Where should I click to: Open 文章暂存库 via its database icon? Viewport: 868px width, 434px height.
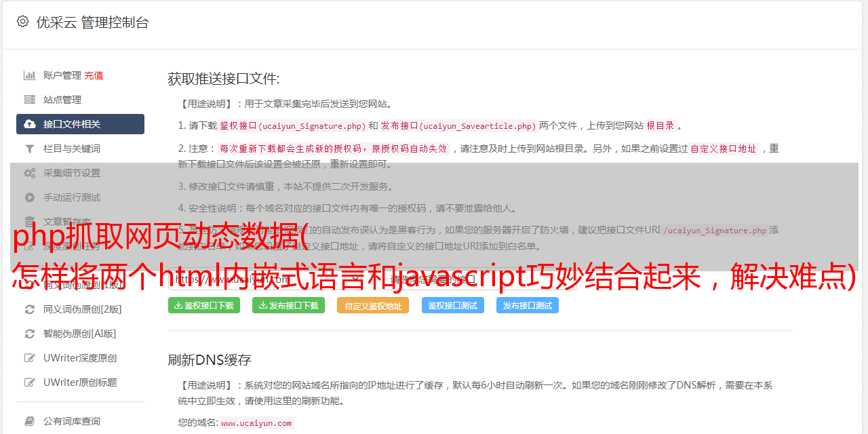(x=30, y=222)
